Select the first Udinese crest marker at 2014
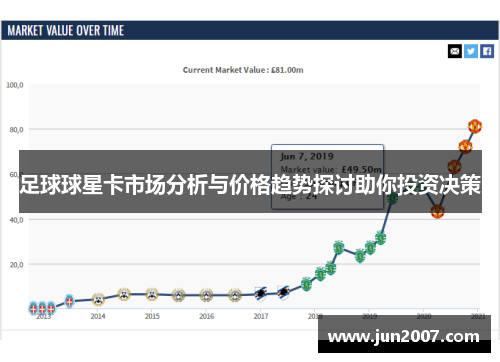This screenshot has height=362, width=500. 98,299
